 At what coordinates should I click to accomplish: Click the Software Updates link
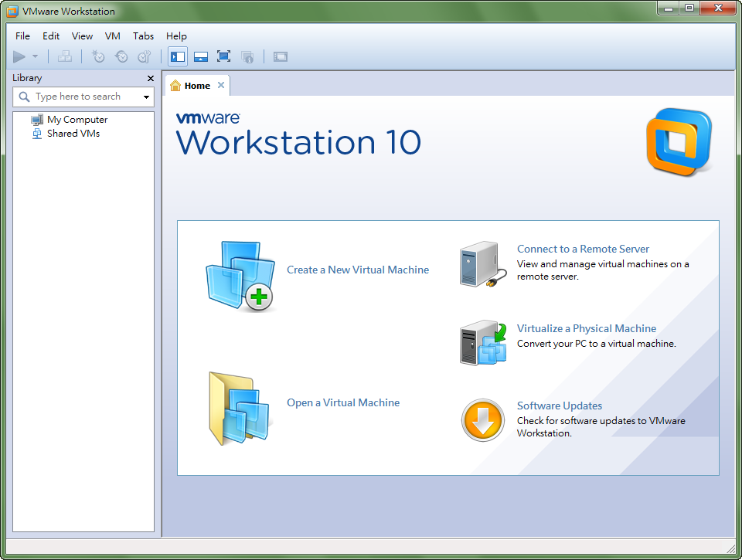560,406
